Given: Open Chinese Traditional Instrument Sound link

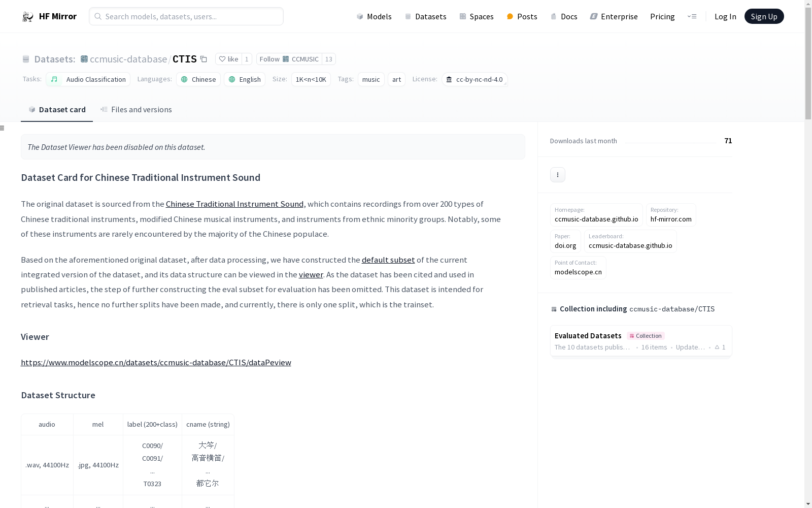Looking at the screenshot, I should pos(234,204).
